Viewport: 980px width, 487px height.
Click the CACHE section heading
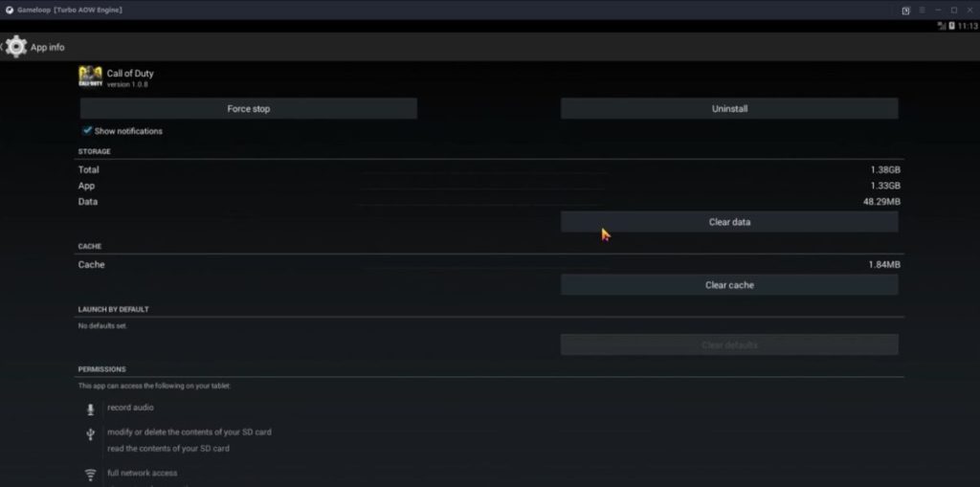[x=90, y=246]
